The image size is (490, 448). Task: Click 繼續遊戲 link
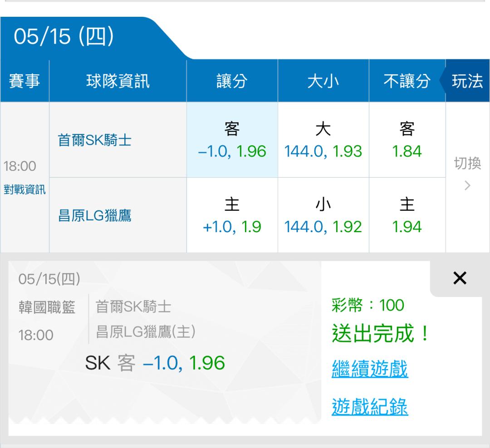click(x=370, y=369)
